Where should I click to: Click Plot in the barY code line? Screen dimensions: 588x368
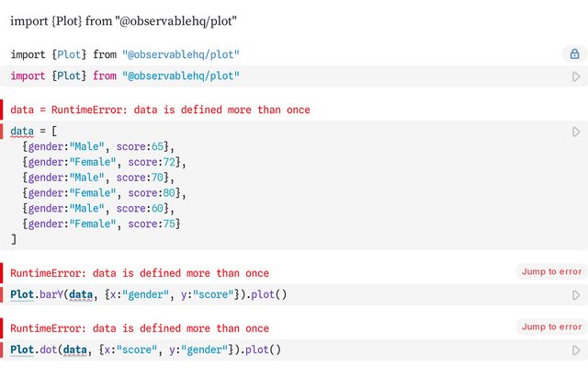click(22, 295)
